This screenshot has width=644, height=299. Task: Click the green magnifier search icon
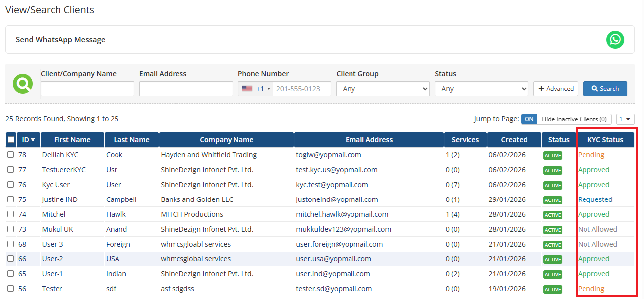coord(22,84)
